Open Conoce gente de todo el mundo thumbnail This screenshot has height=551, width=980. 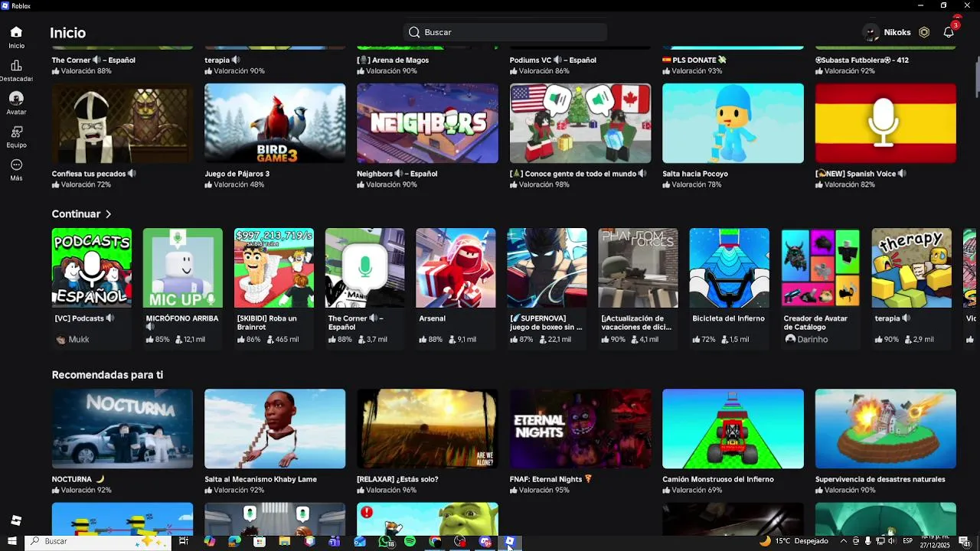coord(580,123)
